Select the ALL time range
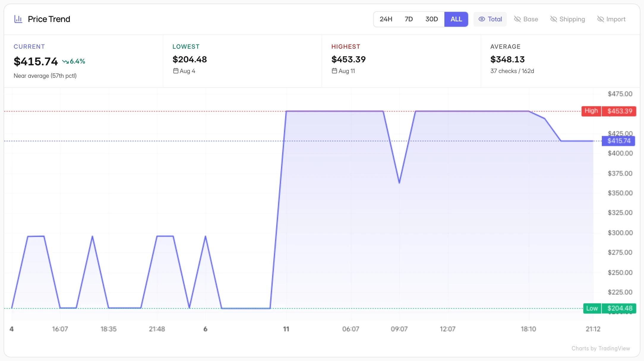644x361 pixels. [456, 19]
